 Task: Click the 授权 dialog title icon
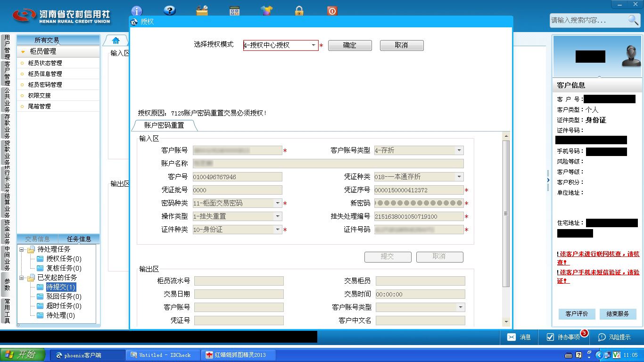pos(134,22)
